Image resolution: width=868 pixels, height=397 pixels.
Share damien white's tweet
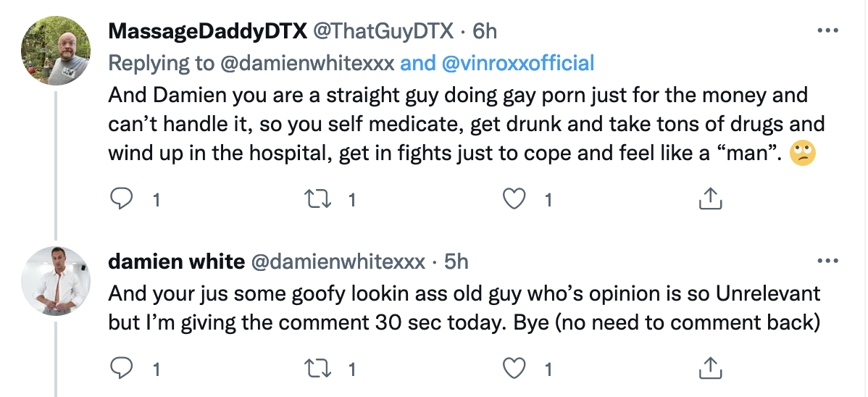coord(710,367)
